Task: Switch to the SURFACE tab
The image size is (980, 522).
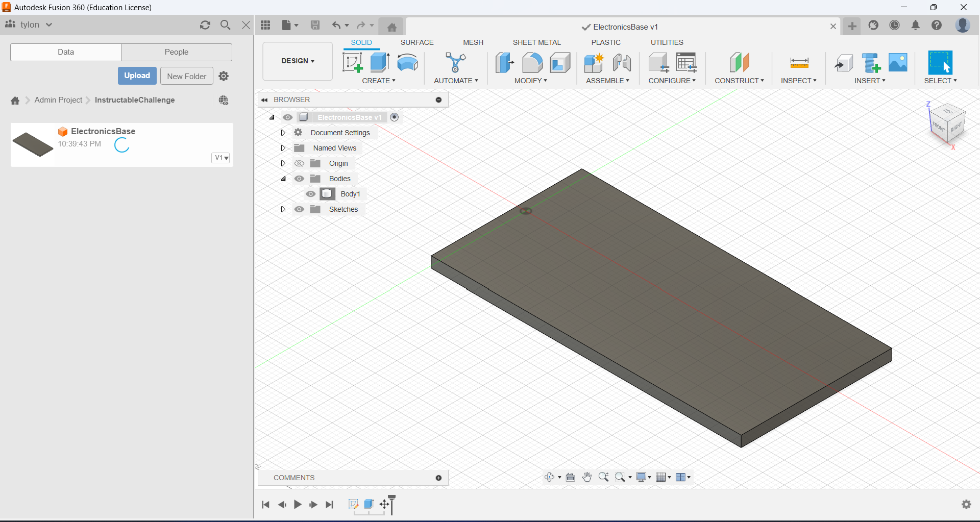Action: tap(417, 42)
